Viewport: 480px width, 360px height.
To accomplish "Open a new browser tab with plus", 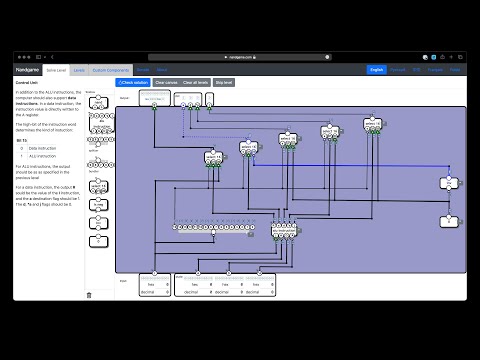I will click(x=451, y=57).
